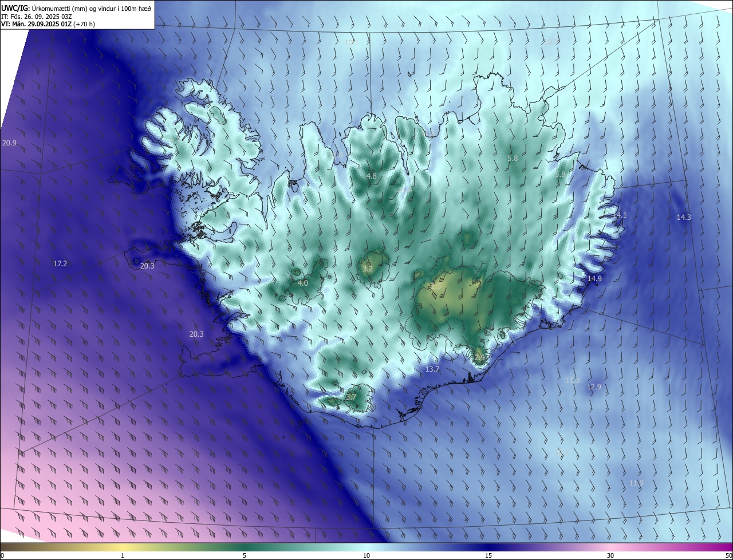Click the 30 tick on the colour scale
Image resolution: width=733 pixels, height=560 pixels.
[x=610, y=555]
